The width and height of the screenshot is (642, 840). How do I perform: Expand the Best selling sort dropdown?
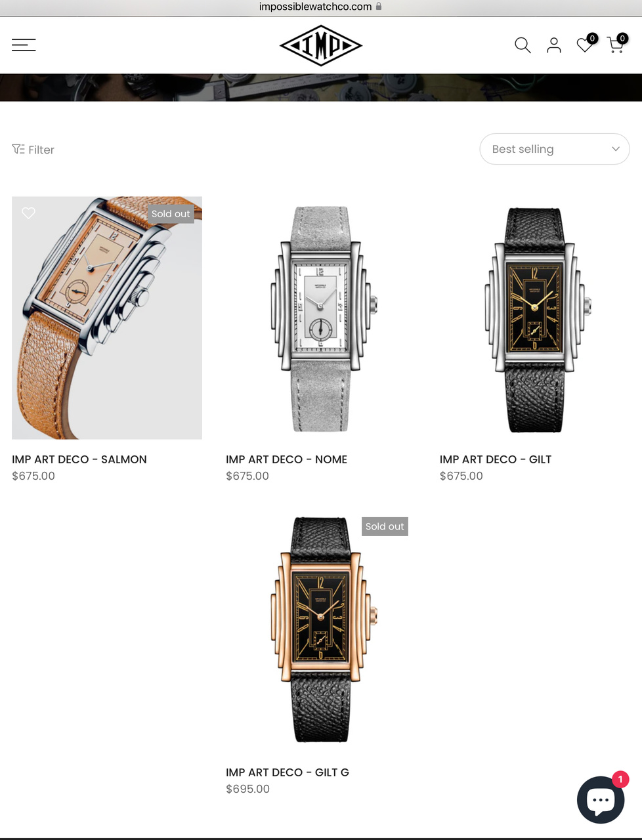pos(555,149)
